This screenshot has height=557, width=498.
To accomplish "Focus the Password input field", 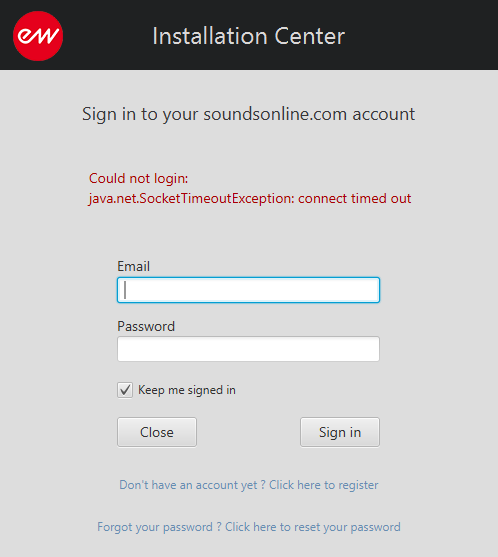I will pos(248,349).
